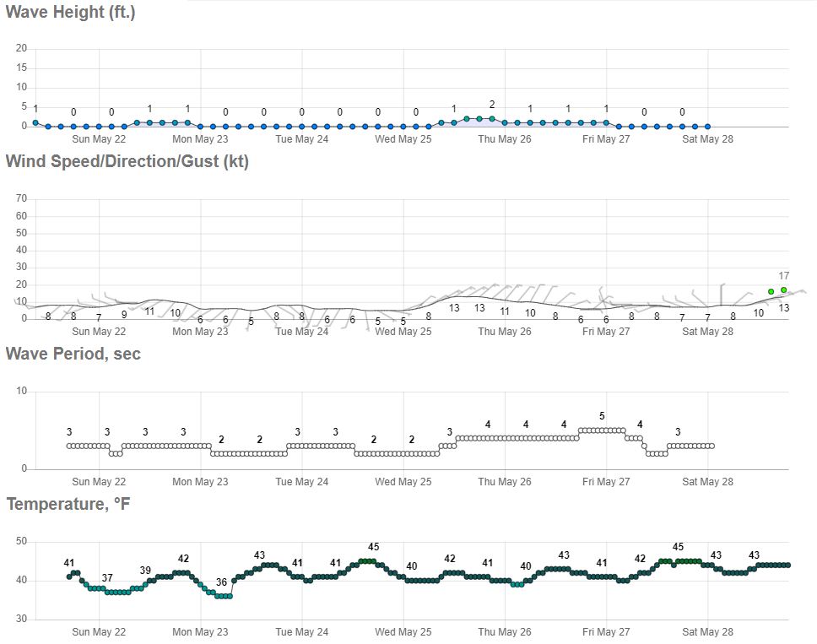
Task: Click Thu May 26 under the Wind chart
Action: (x=505, y=332)
